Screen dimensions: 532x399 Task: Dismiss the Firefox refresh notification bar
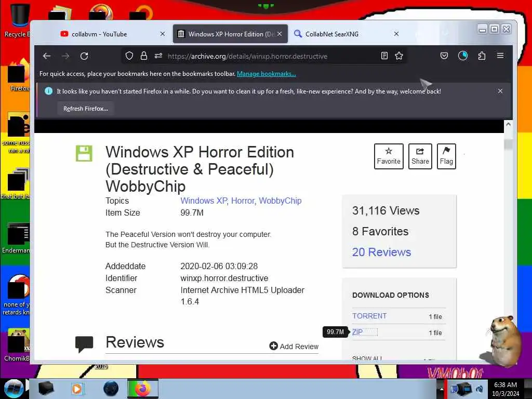[x=500, y=91]
